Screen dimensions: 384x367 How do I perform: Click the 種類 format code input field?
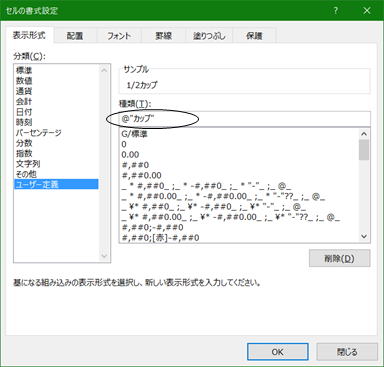click(245, 119)
